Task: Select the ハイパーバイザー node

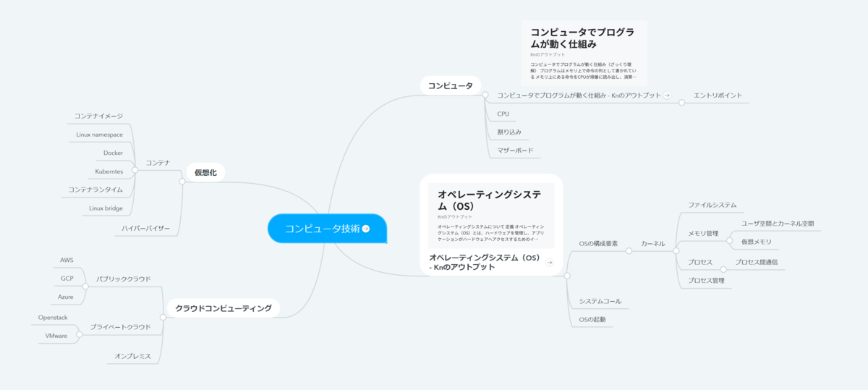Action: pos(146,229)
